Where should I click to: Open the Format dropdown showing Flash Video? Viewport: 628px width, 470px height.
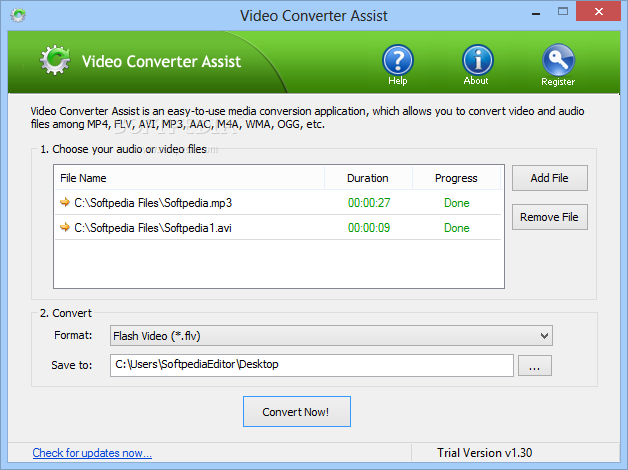point(331,335)
